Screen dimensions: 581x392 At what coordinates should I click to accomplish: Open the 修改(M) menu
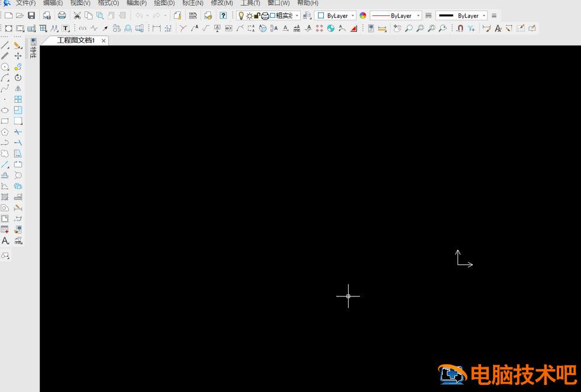pos(222,3)
